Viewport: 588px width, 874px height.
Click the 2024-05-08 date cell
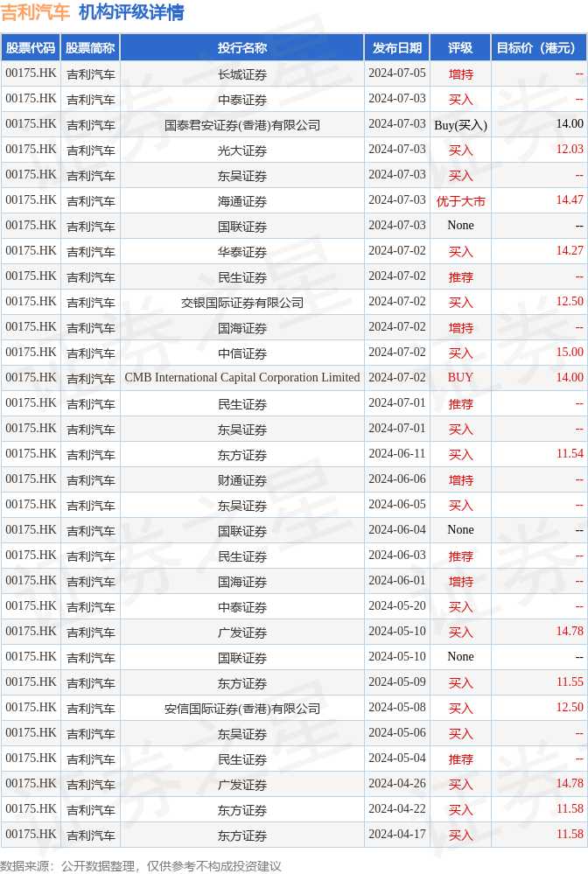[397, 708]
